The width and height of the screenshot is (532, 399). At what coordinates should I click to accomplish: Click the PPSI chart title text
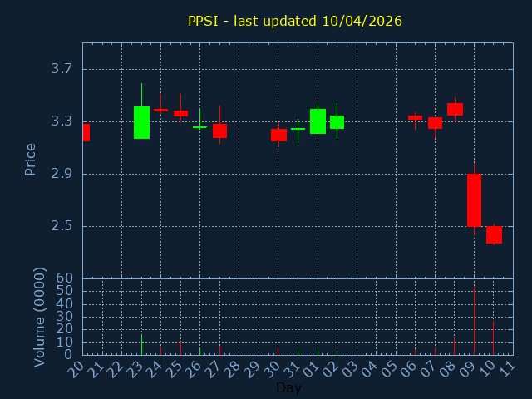[294, 21]
